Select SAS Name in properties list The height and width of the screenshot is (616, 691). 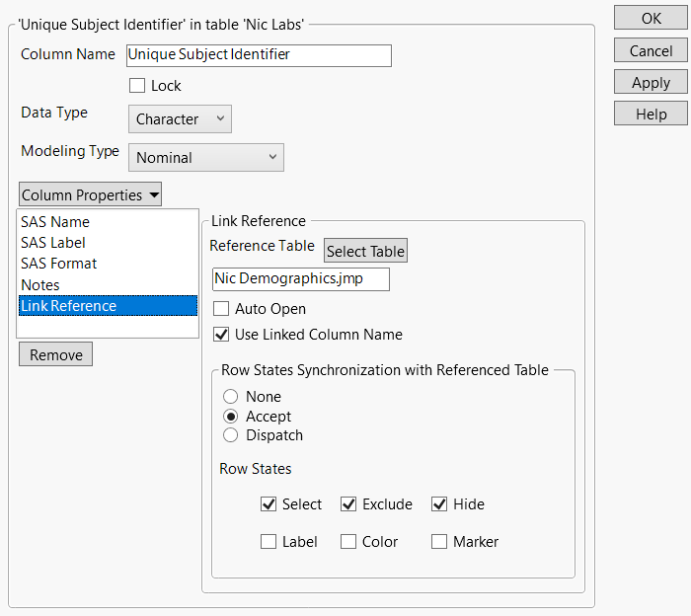55,222
